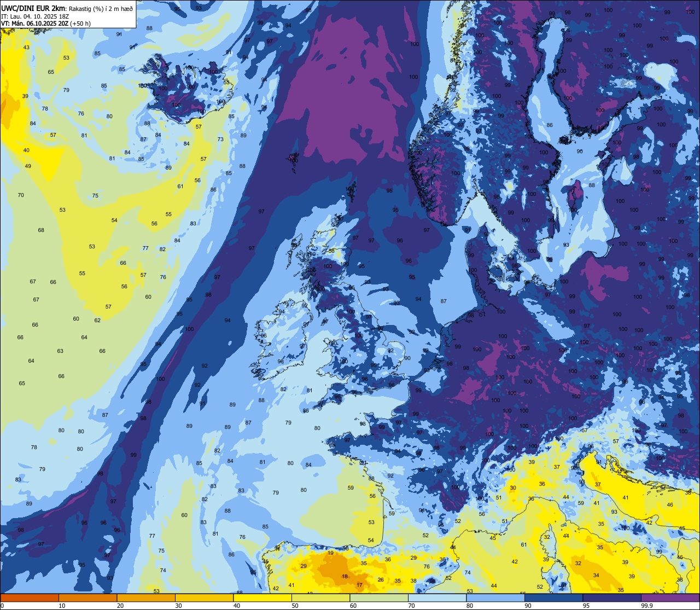Click the 90–95 medium blue legend segment

tap(553, 597)
